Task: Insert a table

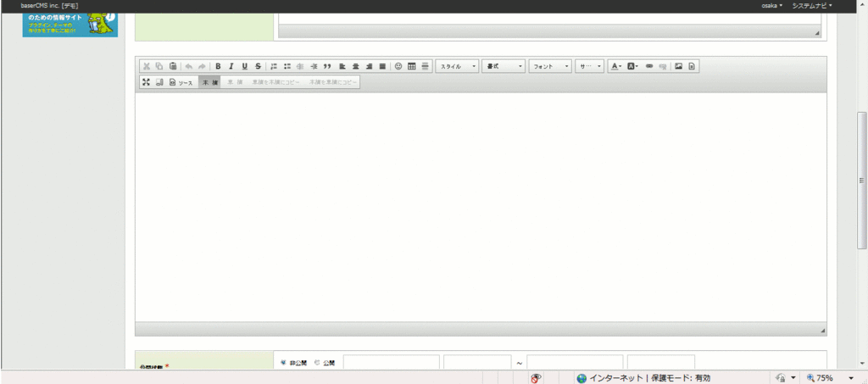Action: 412,66
